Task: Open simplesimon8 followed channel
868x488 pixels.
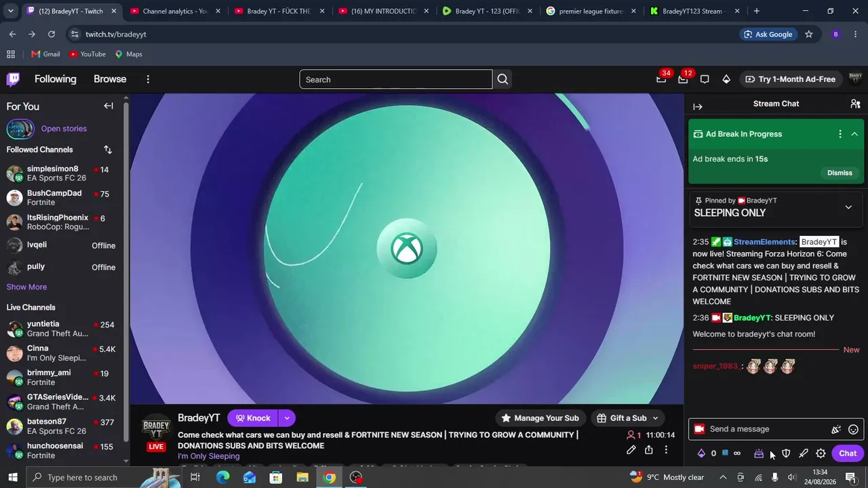Action: click(x=61, y=174)
